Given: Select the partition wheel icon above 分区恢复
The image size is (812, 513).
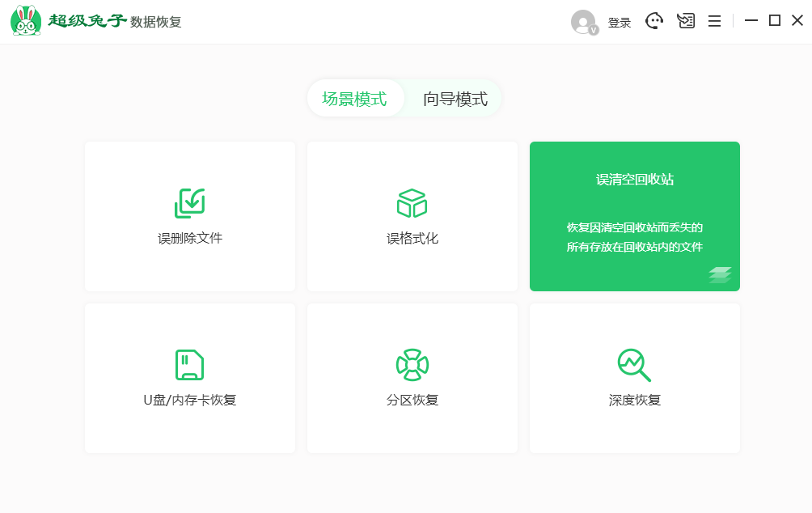Looking at the screenshot, I should pyautogui.click(x=412, y=364).
